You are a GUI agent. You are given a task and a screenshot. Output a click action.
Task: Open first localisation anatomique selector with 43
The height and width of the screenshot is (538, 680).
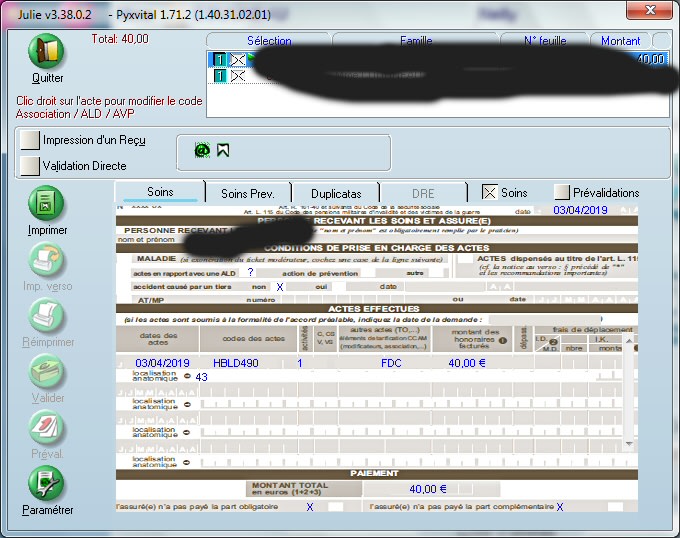[187, 377]
